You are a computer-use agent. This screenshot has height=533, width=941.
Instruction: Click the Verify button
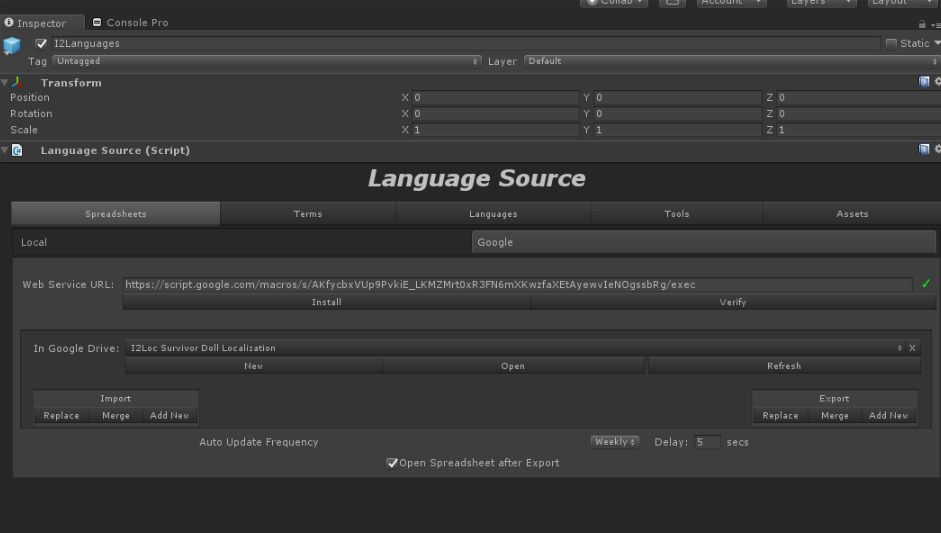tap(733, 302)
